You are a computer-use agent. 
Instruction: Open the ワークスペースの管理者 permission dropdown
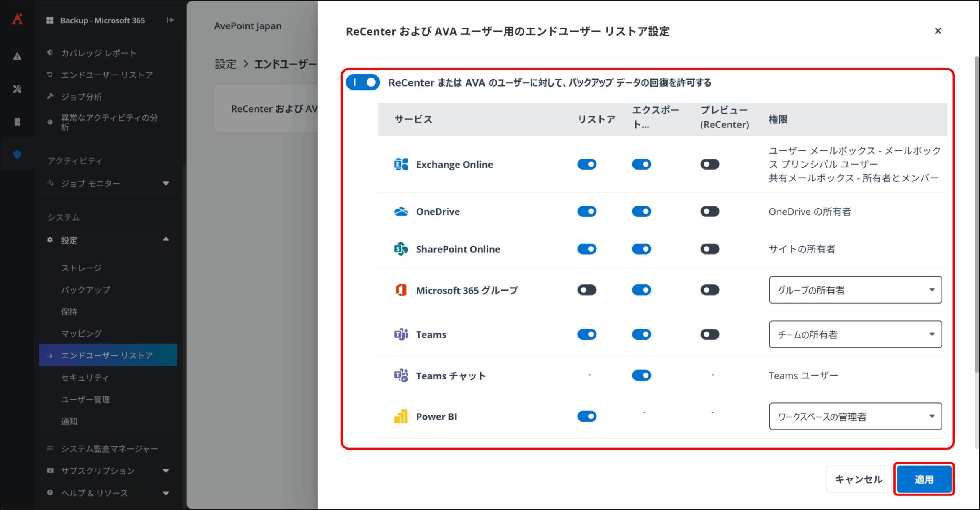pyautogui.click(x=855, y=417)
